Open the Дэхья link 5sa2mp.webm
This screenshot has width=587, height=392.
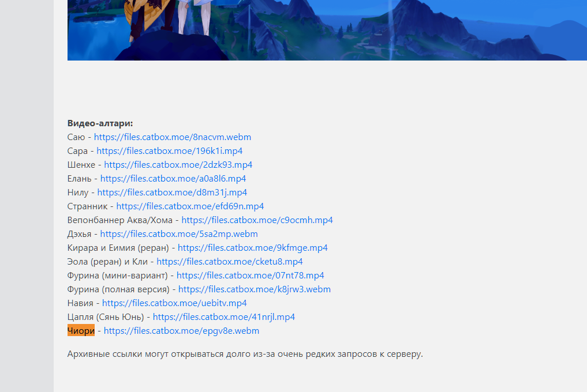(x=179, y=234)
